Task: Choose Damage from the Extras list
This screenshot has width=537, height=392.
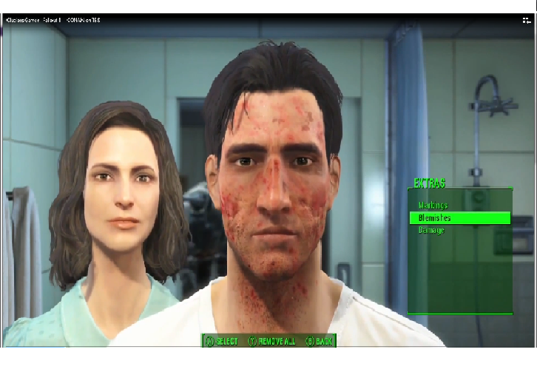Action: (x=431, y=230)
